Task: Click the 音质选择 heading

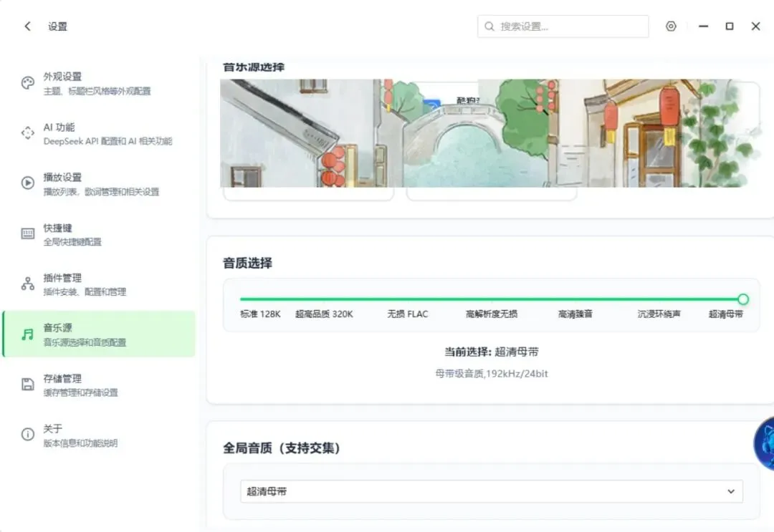Action: coord(247,263)
